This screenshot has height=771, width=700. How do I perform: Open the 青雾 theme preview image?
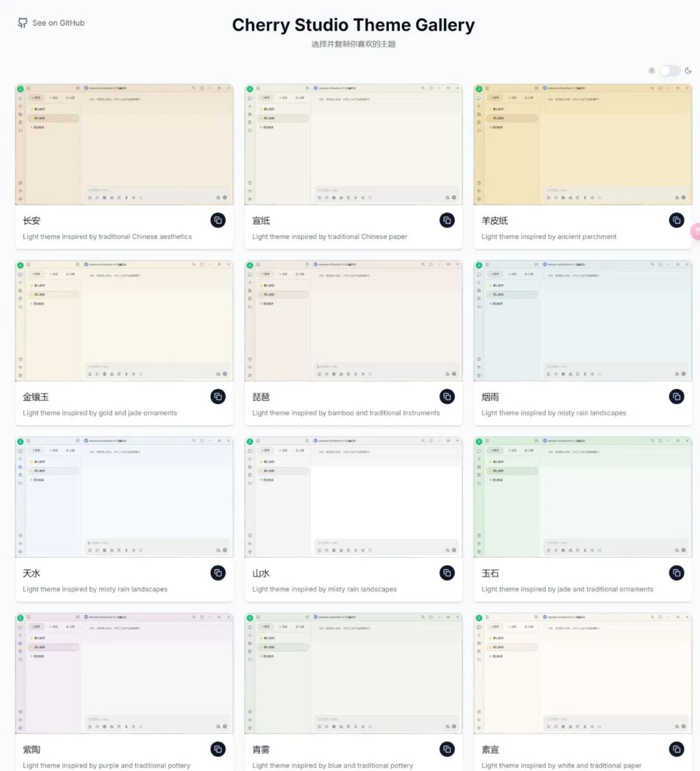(354, 674)
